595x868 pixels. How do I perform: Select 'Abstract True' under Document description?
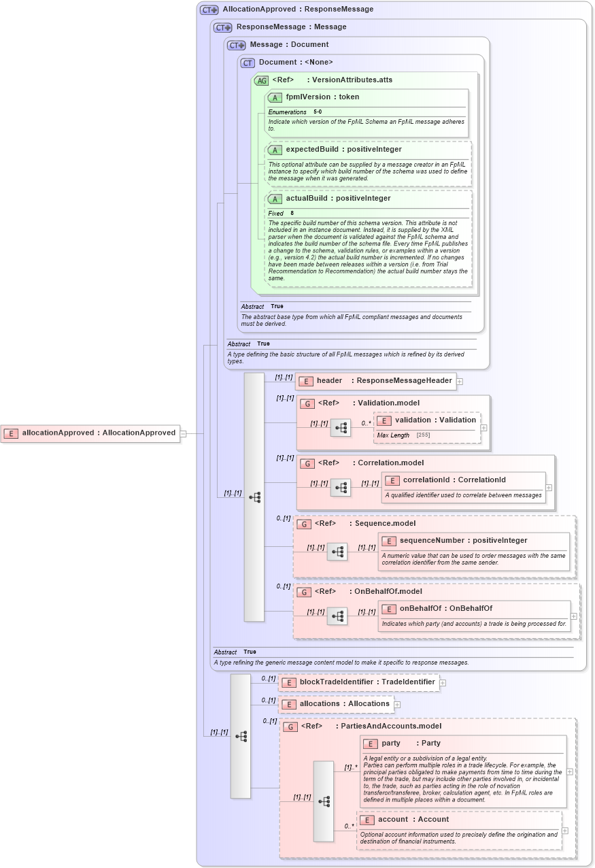tap(262, 307)
